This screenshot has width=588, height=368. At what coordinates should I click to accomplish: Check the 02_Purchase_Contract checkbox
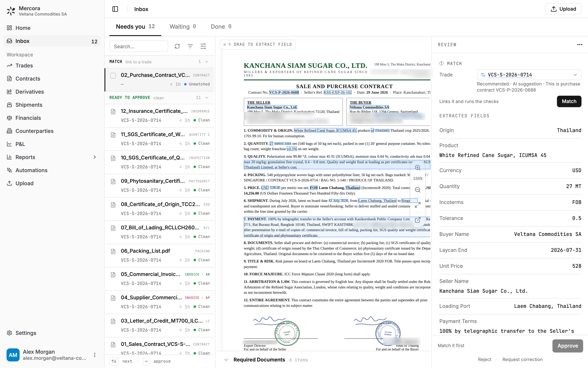click(x=113, y=75)
